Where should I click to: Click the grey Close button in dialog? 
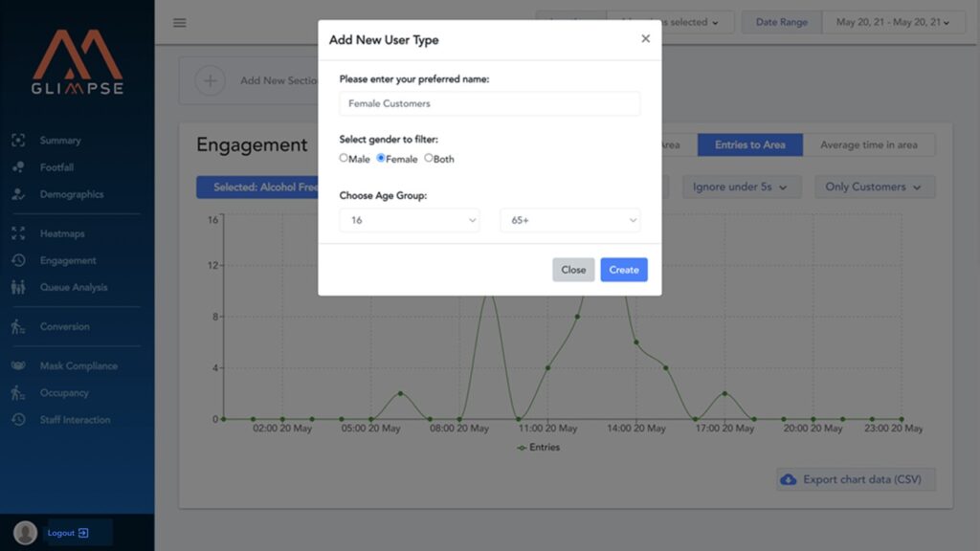573,270
